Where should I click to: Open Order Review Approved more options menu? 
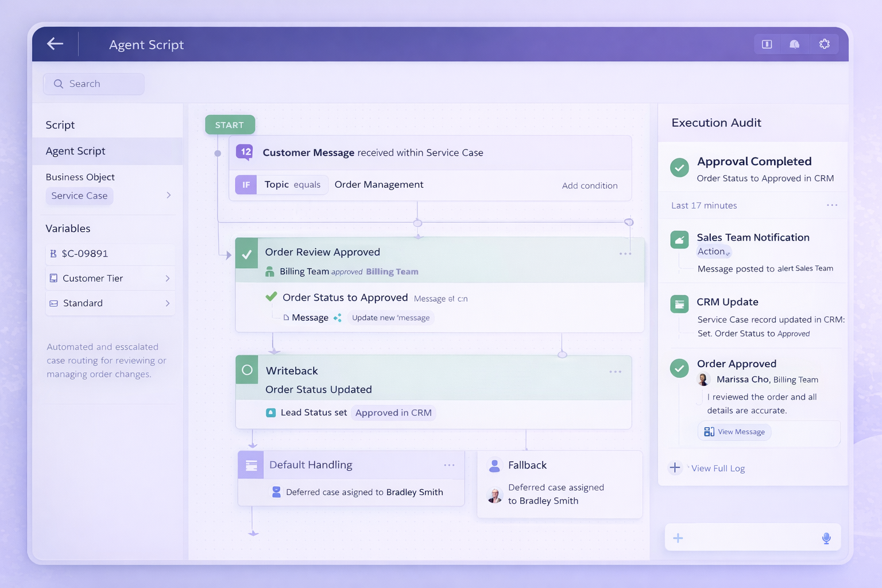(x=625, y=254)
